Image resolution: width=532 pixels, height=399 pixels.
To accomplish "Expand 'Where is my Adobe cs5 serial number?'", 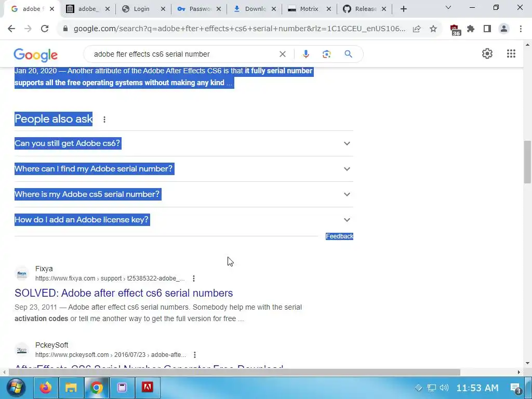I will (x=183, y=194).
